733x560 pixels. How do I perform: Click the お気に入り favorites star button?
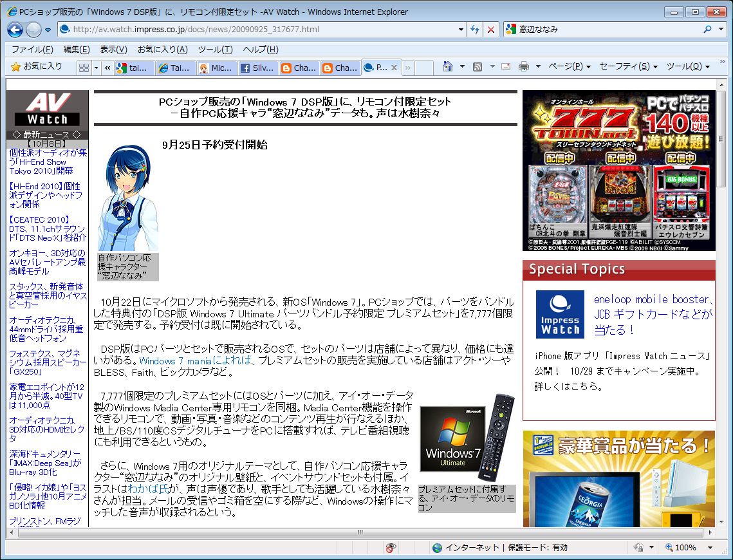pyautogui.click(x=37, y=66)
